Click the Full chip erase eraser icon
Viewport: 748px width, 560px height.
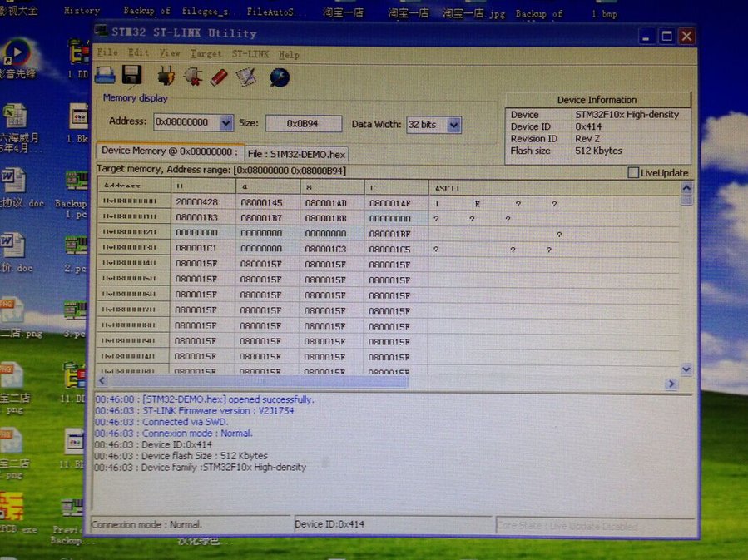click(219, 77)
